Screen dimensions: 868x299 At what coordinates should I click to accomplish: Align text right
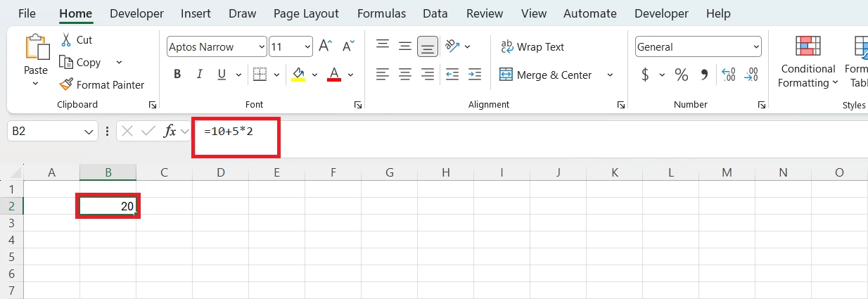pos(427,74)
